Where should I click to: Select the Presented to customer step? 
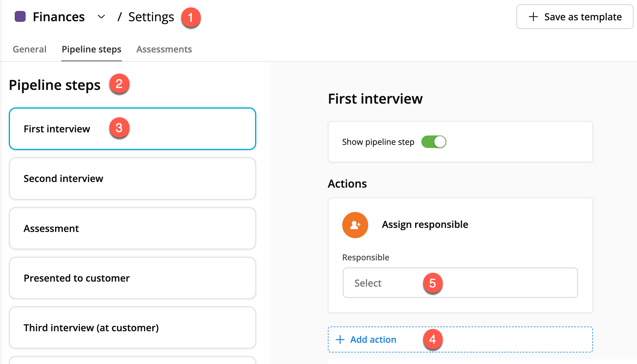(133, 278)
